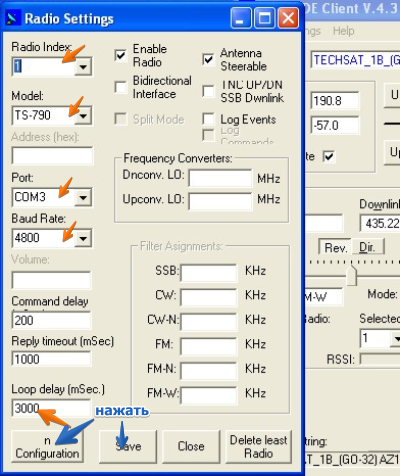
Task: Click the Delete least Radio button
Action: click(258, 446)
